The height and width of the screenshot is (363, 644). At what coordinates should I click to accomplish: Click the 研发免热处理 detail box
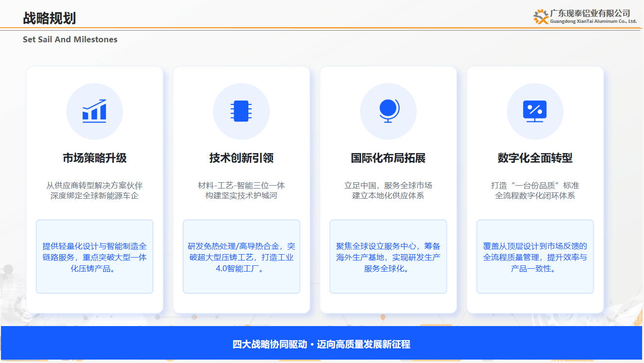(242, 257)
